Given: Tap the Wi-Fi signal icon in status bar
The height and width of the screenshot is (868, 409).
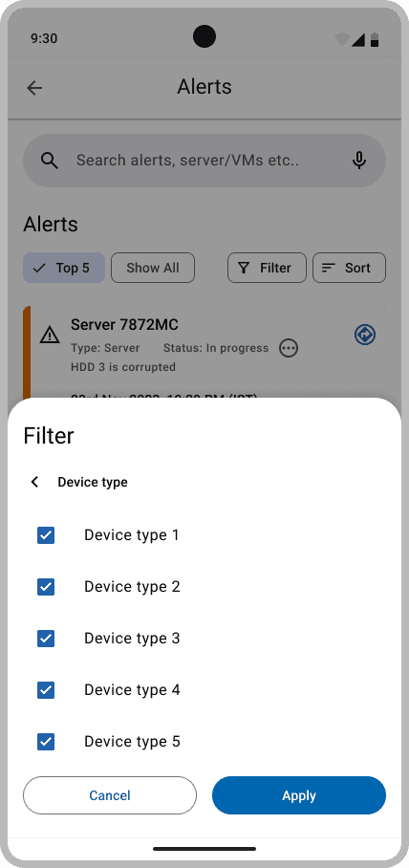Looking at the screenshot, I should 342,39.
